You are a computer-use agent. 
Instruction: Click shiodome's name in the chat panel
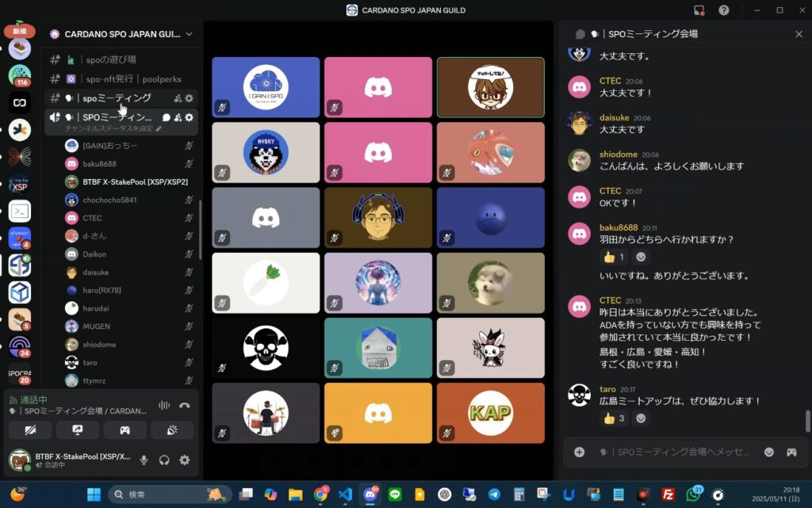pyautogui.click(x=619, y=155)
